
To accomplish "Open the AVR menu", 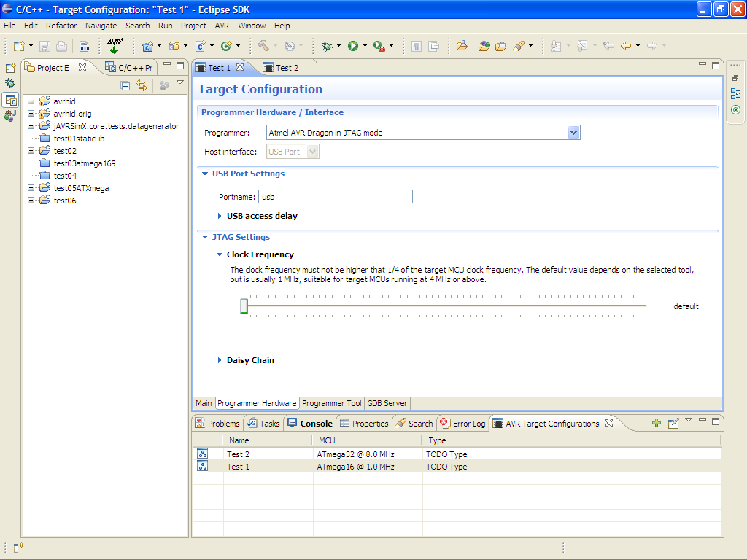I will 222,26.
